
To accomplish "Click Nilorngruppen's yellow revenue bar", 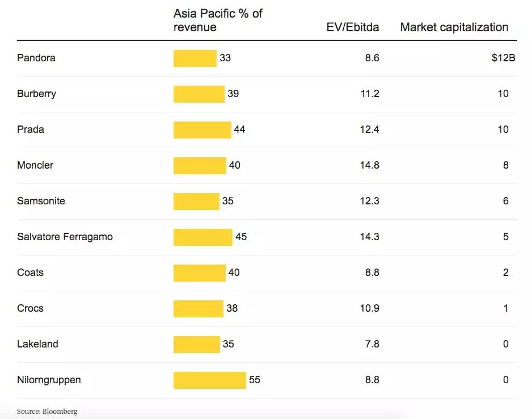I will pos(210,380).
